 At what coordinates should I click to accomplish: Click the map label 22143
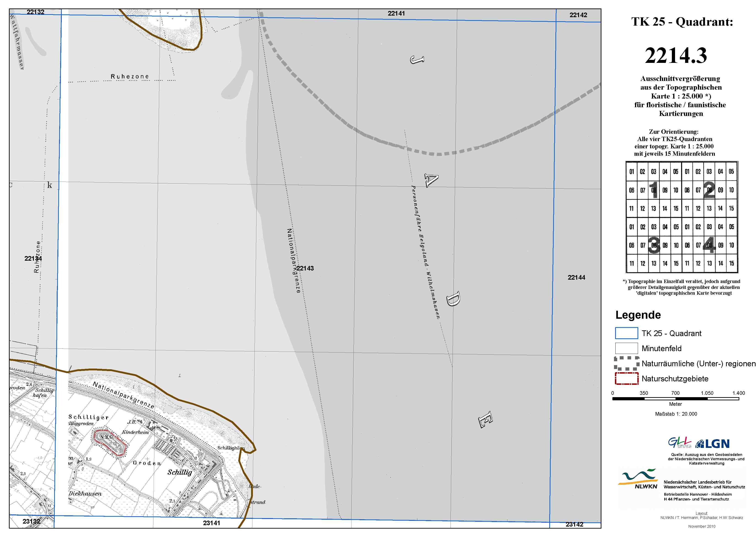tap(305, 268)
